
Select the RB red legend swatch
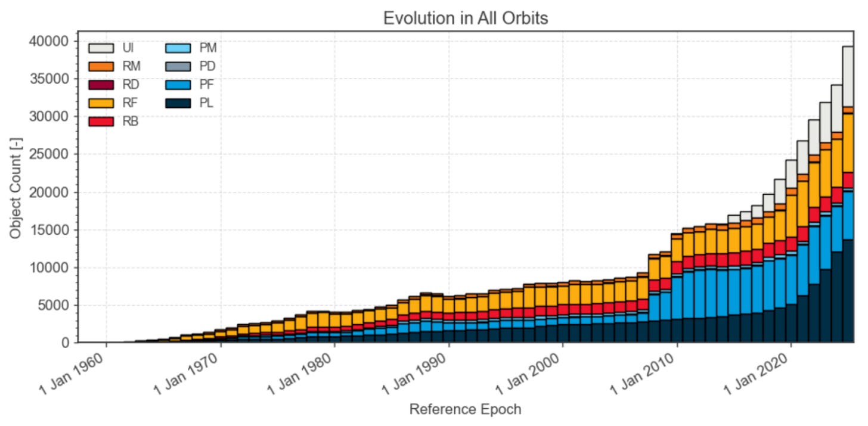(x=101, y=122)
